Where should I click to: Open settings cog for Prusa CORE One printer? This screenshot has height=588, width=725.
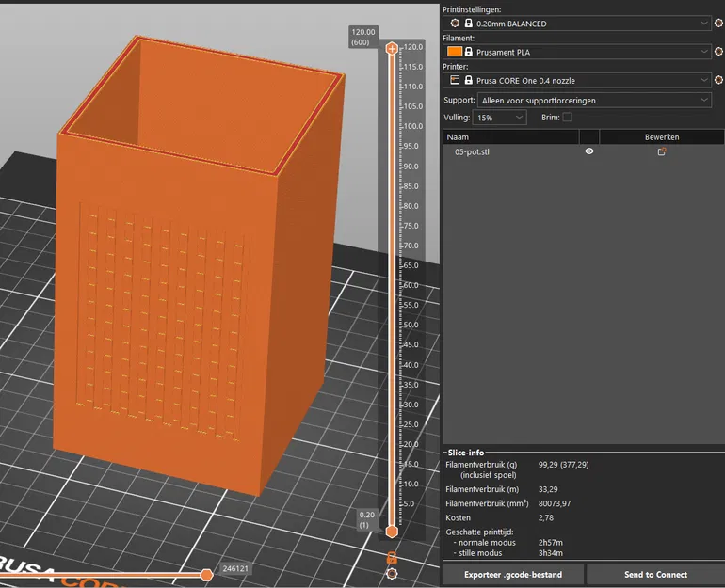(718, 80)
